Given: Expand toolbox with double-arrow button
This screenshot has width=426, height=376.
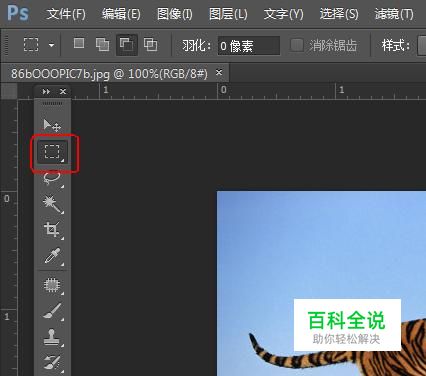Looking at the screenshot, I should tap(46, 91).
